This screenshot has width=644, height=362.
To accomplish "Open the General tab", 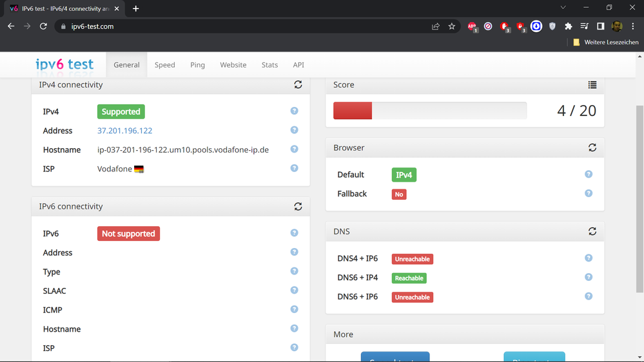I will [x=126, y=65].
